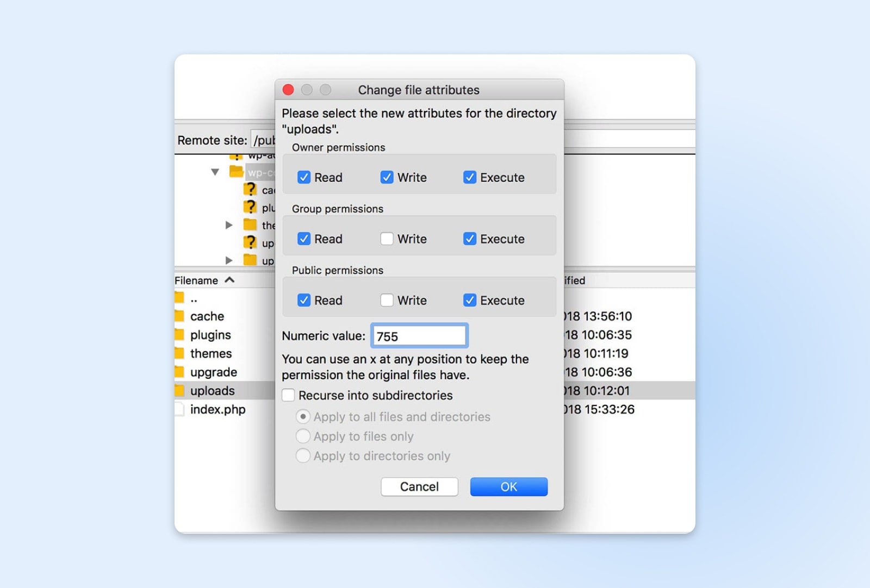Screen dimensions: 870x588
Task: Click the index.php file icon
Action: tap(179, 409)
